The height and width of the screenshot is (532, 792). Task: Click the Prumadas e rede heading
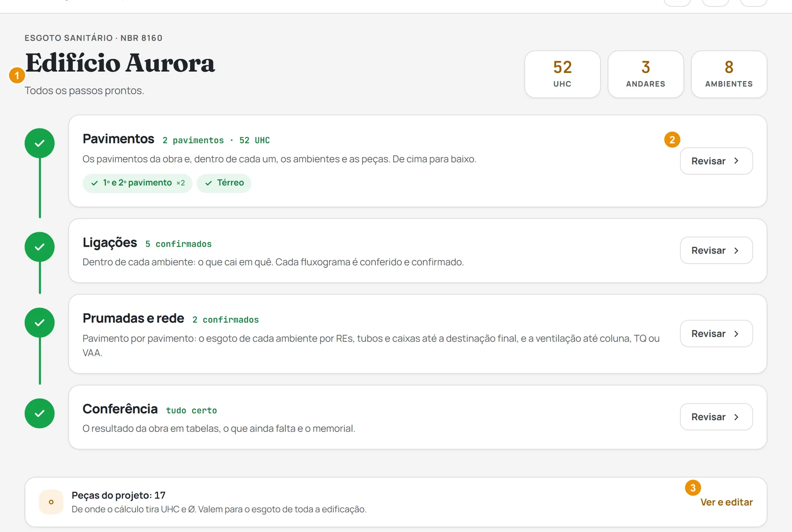pyautogui.click(x=133, y=318)
